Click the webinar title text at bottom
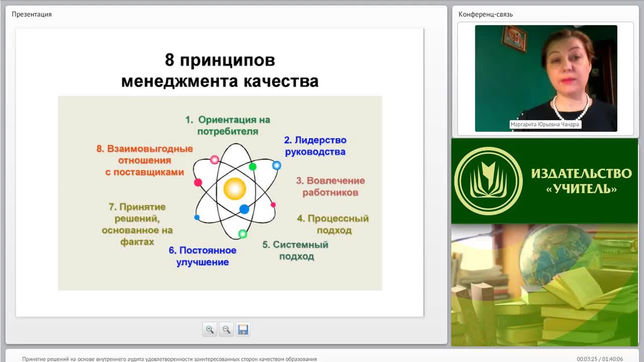The image size is (644, 362). coord(170,359)
